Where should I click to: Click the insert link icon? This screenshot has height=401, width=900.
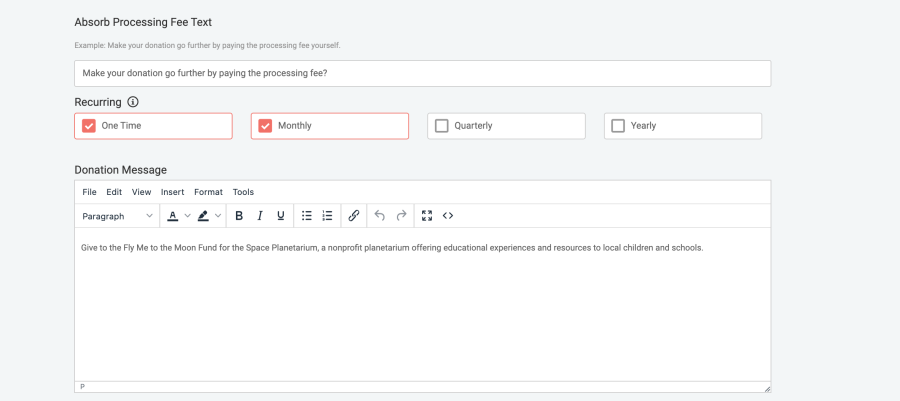pos(353,216)
